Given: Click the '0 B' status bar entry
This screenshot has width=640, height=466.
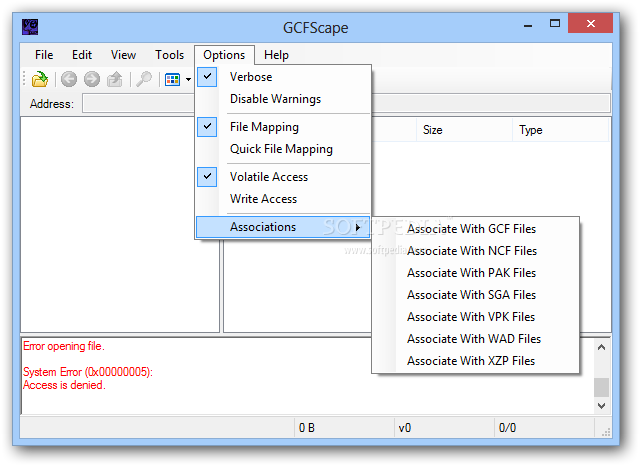Looking at the screenshot, I should pos(307,428).
